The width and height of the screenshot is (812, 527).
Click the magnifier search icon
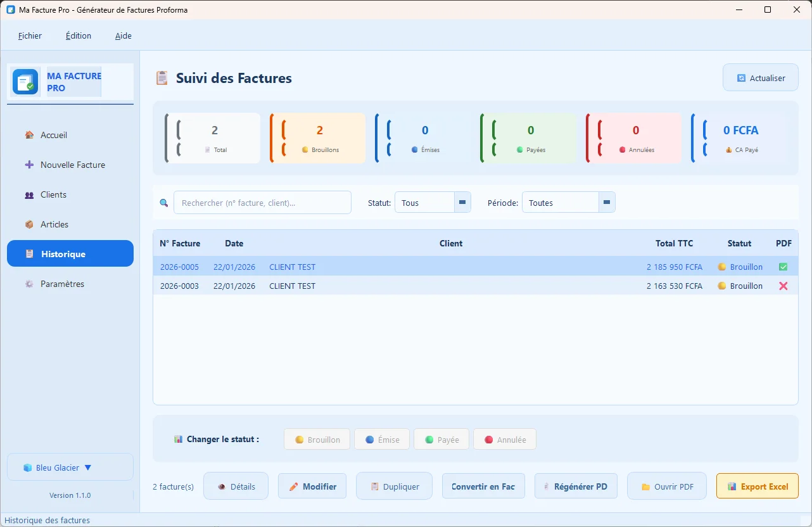[x=163, y=203]
